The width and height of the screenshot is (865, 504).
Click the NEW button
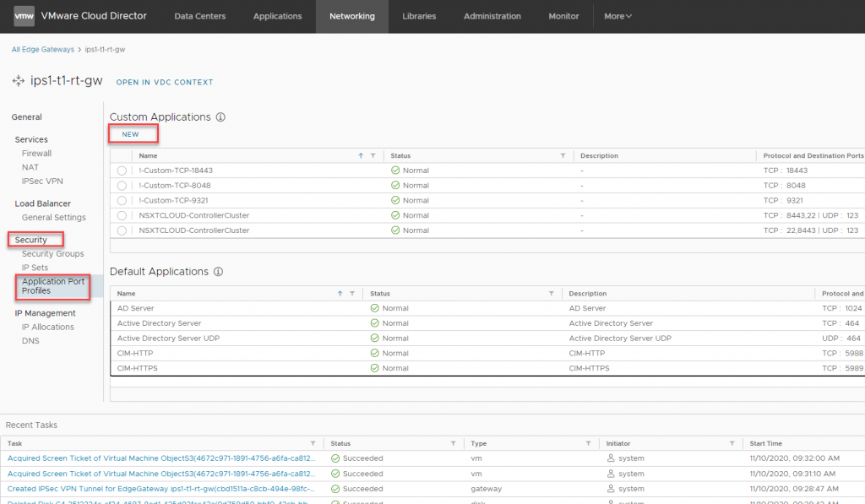tap(130, 134)
